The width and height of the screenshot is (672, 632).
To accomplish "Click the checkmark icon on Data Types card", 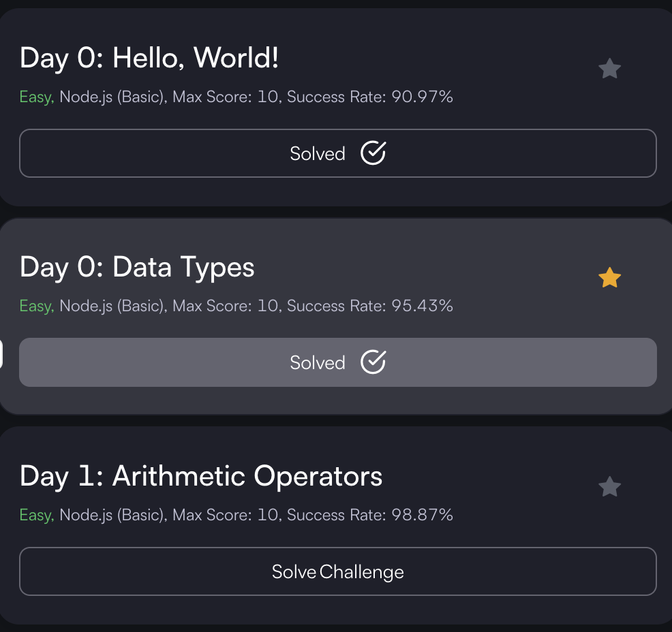I will pos(373,362).
